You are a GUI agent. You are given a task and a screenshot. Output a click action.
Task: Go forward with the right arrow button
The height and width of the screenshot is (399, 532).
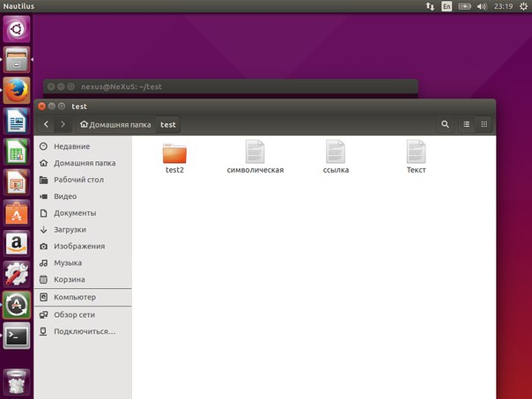click(x=63, y=124)
